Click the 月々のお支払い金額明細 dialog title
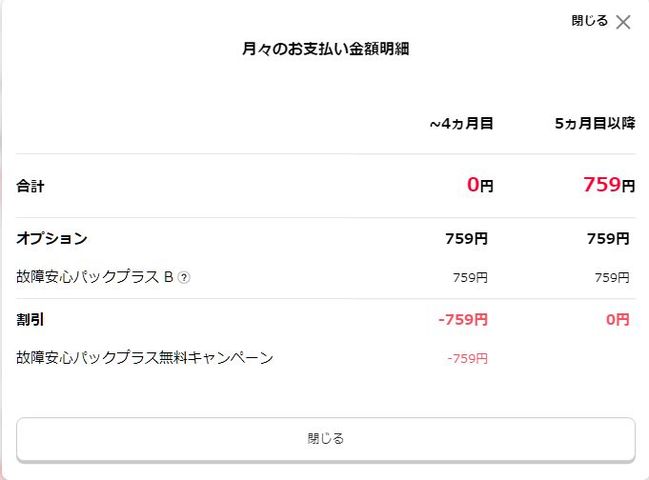 [x=325, y=47]
